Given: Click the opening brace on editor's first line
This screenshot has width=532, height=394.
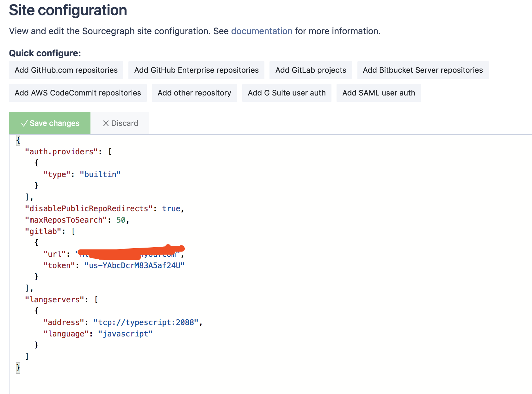Looking at the screenshot, I should coord(18,140).
